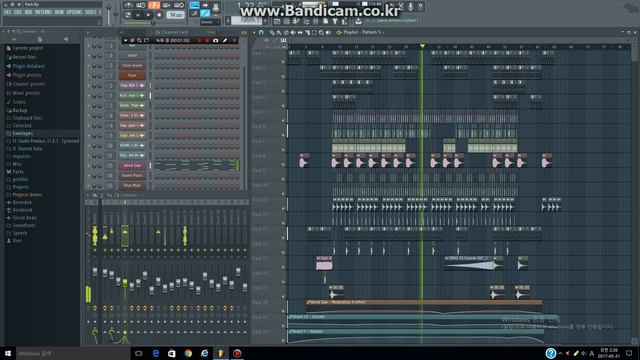The width and height of the screenshot is (640, 360).
Task: Open the PATTERNS menu
Action: tap(43, 13)
